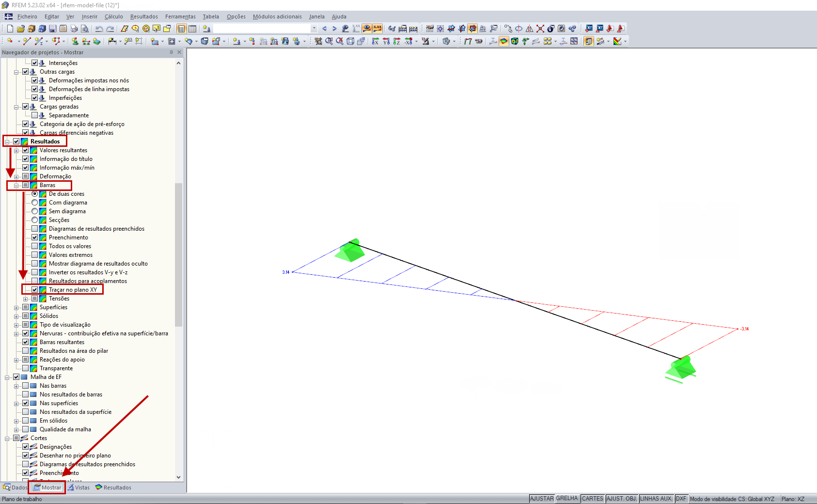This screenshot has width=817, height=504.
Task: Toggle the LINHAS AUX. status button
Action: coord(656,499)
